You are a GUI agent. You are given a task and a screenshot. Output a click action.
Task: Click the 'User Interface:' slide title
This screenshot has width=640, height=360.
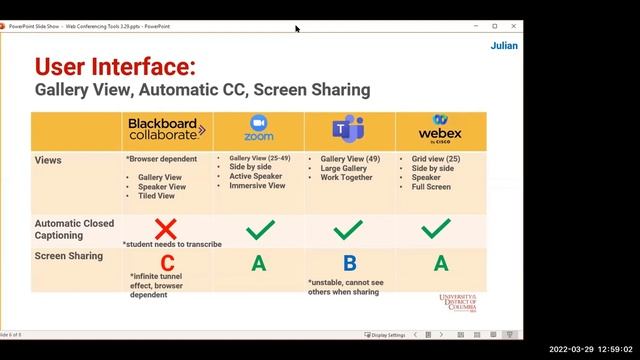pyautogui.click(x=115, y=67)
